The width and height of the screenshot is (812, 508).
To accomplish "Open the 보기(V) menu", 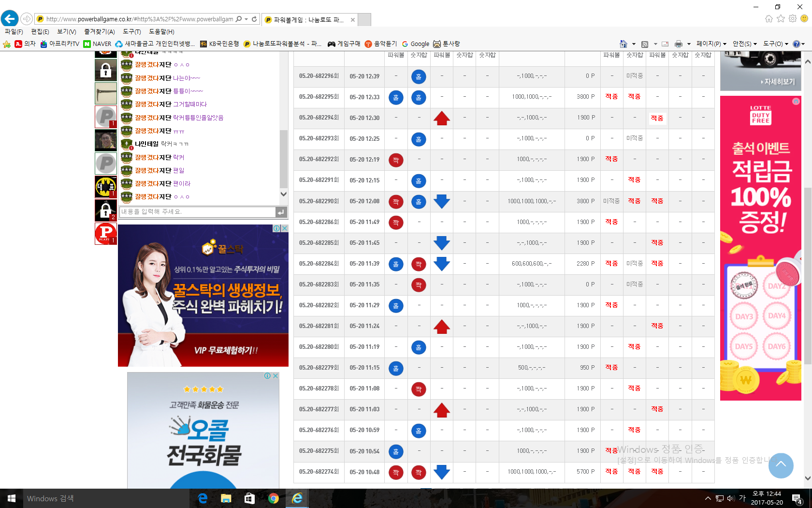I will click(x=67, y=31).
